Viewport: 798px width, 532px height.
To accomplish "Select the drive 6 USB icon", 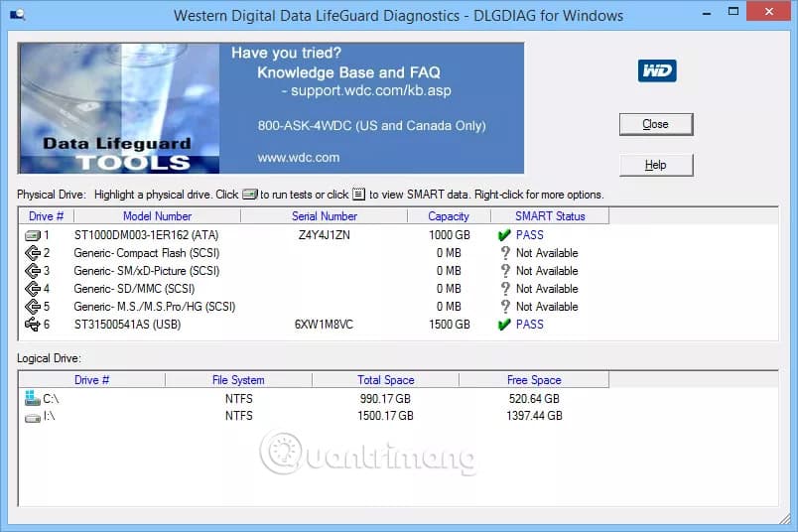I will [32, 325].
